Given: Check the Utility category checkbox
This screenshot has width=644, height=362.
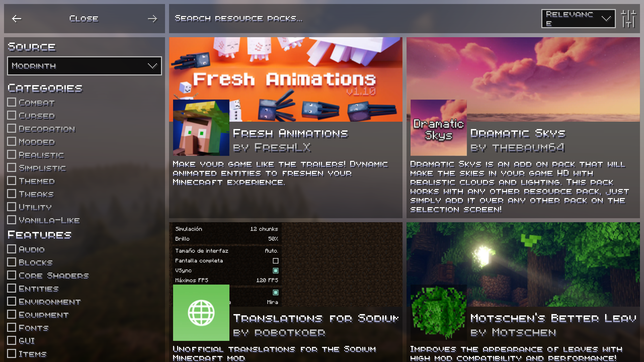Looking at the screenshot, I should pyautogui.click(x=12, y=207).
